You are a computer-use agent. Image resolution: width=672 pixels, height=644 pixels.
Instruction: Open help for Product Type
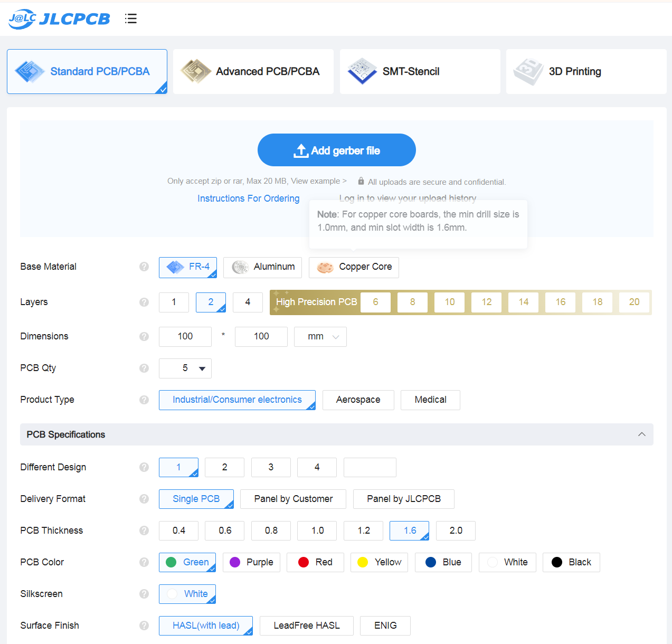(x=144, y=400)
